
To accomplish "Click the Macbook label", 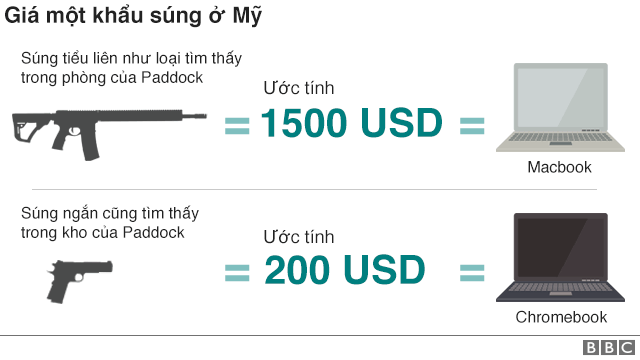I will point(559,167).
